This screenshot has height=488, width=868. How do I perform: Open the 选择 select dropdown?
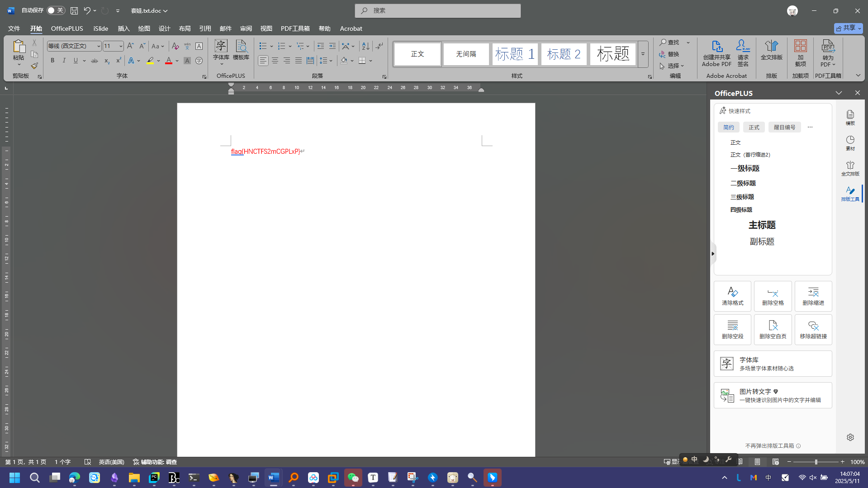tap(672, 66)
